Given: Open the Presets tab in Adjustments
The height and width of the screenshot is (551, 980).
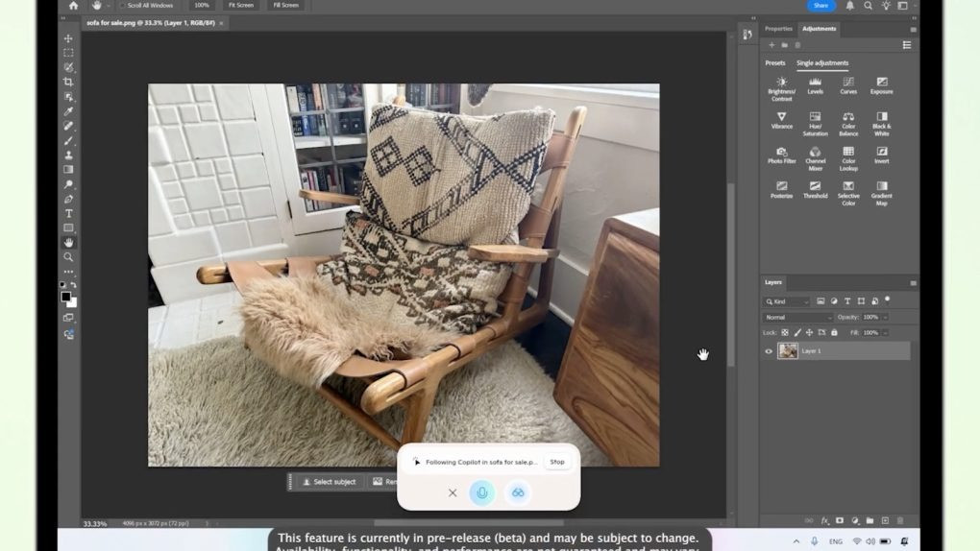Looking at the screenshot, I should 774,63.
